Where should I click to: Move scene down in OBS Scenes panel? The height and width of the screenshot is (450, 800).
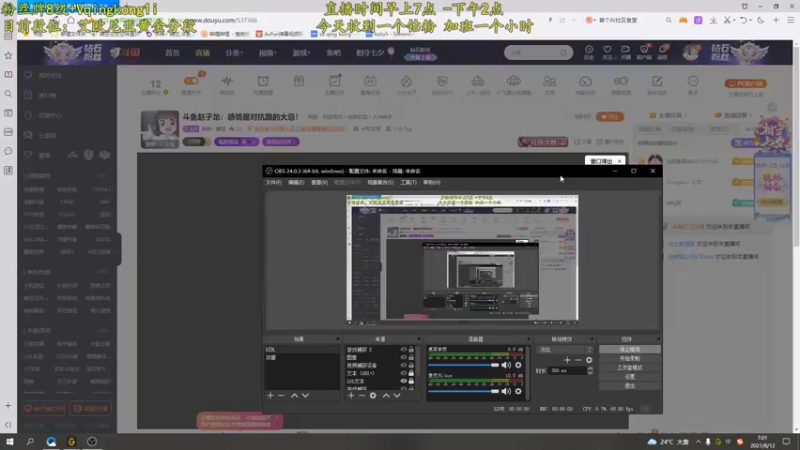305,395
